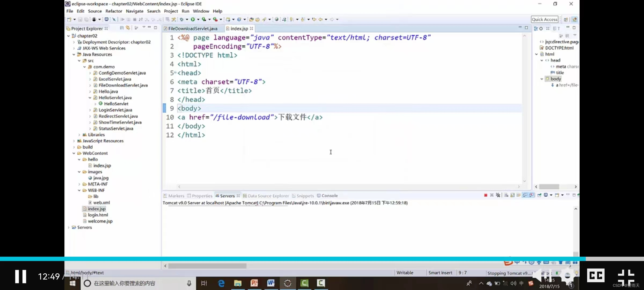
Task: Click the Debug bug icon in toolbar
Action: pyautogui.click(x=182, y=19)
